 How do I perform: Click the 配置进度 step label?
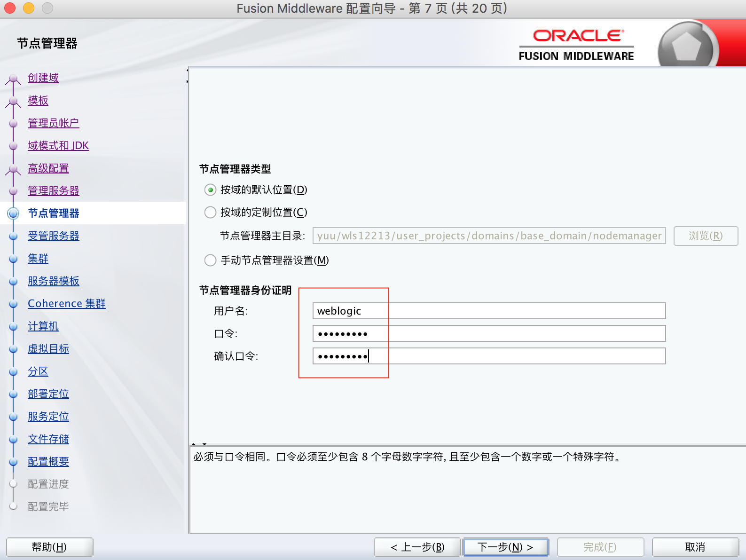click(x=48, y=484)
